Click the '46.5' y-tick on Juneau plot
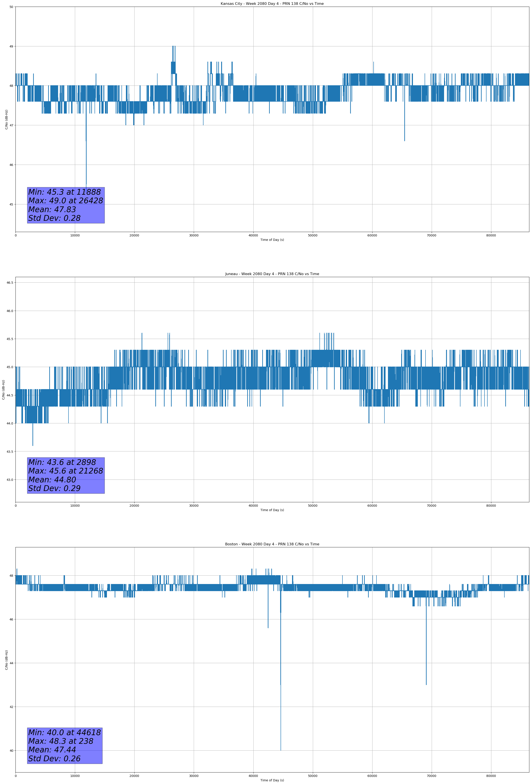The height and width of the screenshot is (784, 532). click(x=10, y=283)
